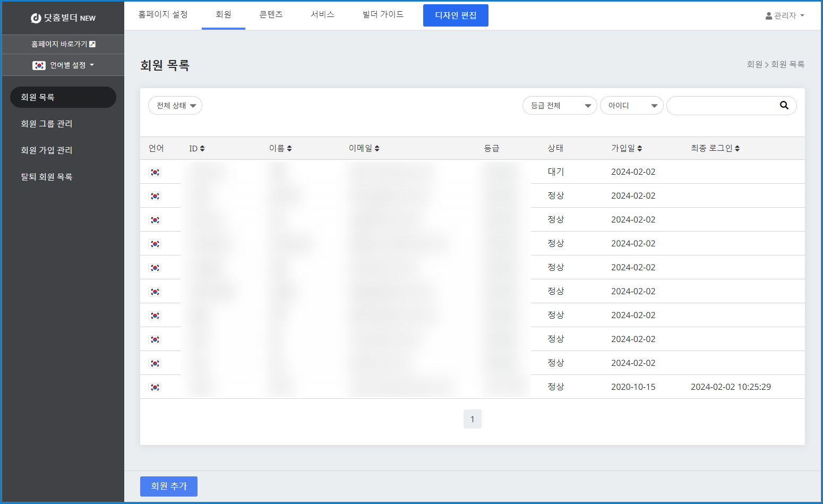
Task: Sort by 이메일 column arrows
Action: [x=377, y=149]
